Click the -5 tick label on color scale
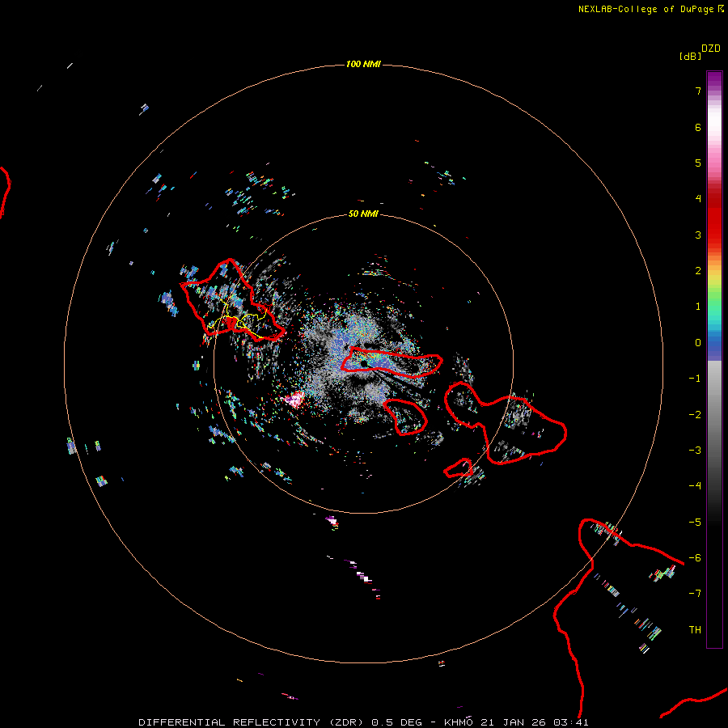The image size is (728, 728). 695,523
